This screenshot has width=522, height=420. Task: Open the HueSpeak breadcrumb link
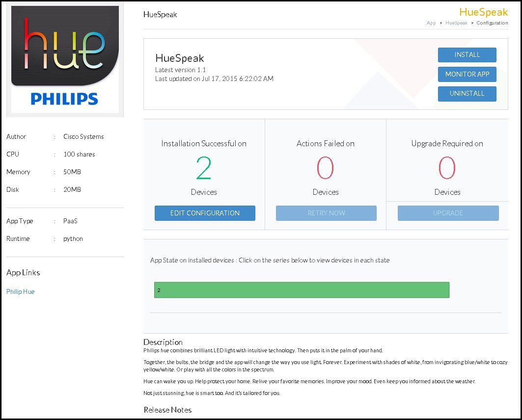tap(456, 23)
